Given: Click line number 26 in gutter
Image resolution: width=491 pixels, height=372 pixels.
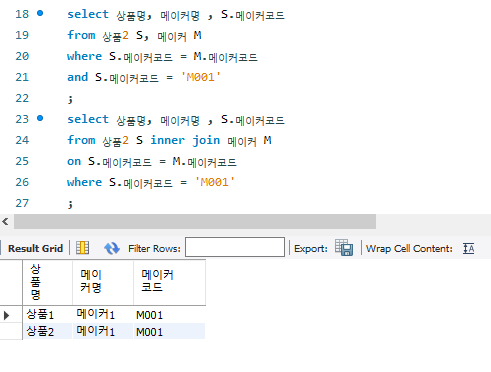Looking at the screenshot, I should (22, 182).
